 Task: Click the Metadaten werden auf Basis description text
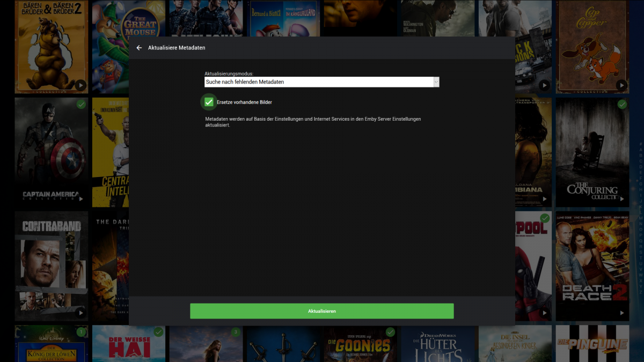313,122
